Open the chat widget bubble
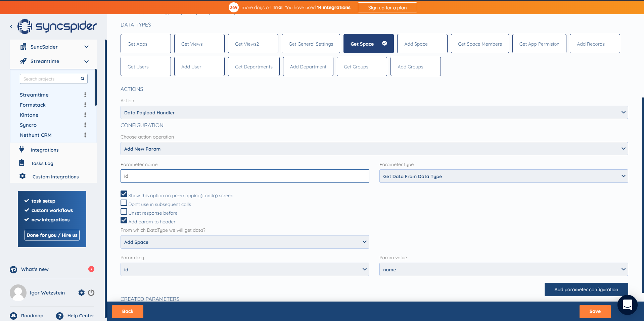Screen dimensions: 644x321 coord(627,305)
